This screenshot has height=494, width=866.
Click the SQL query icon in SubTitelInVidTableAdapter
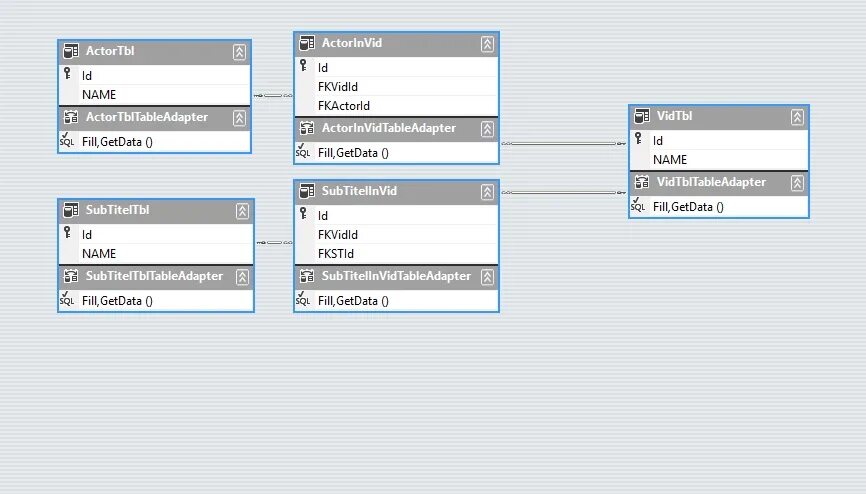click(x=303, y=299)
